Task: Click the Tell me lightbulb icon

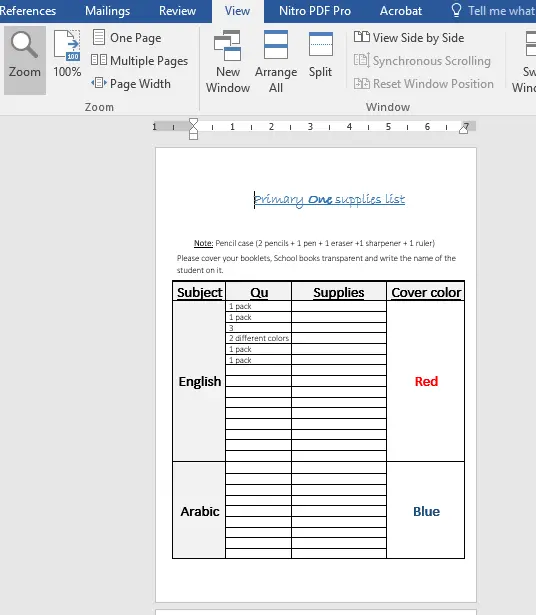Action: tap(456, 10)
